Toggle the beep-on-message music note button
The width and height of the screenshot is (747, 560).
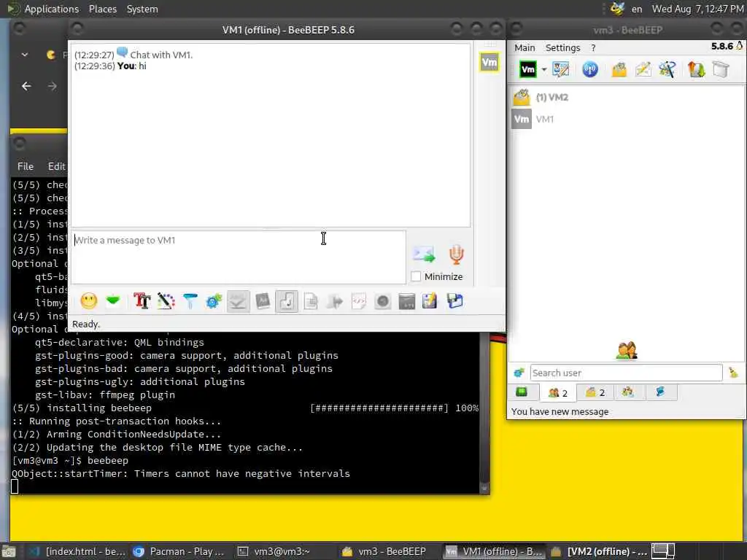[286, 301]
